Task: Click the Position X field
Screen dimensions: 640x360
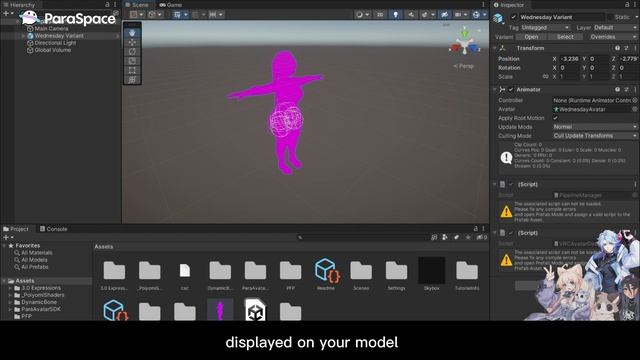Action: tap(569, 59)
